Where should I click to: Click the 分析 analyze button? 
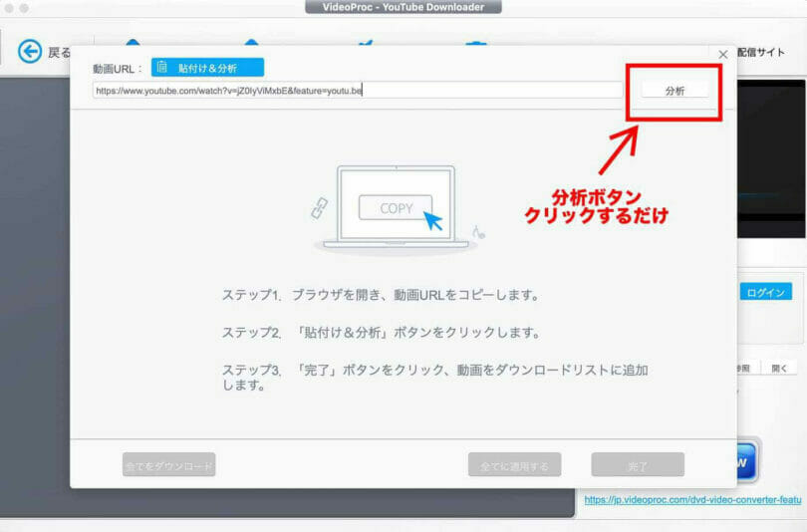tap(674, 91)
